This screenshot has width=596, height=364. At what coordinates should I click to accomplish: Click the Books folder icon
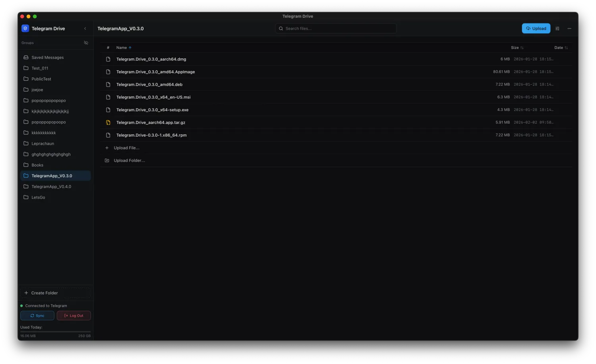[x=26, y=165]
